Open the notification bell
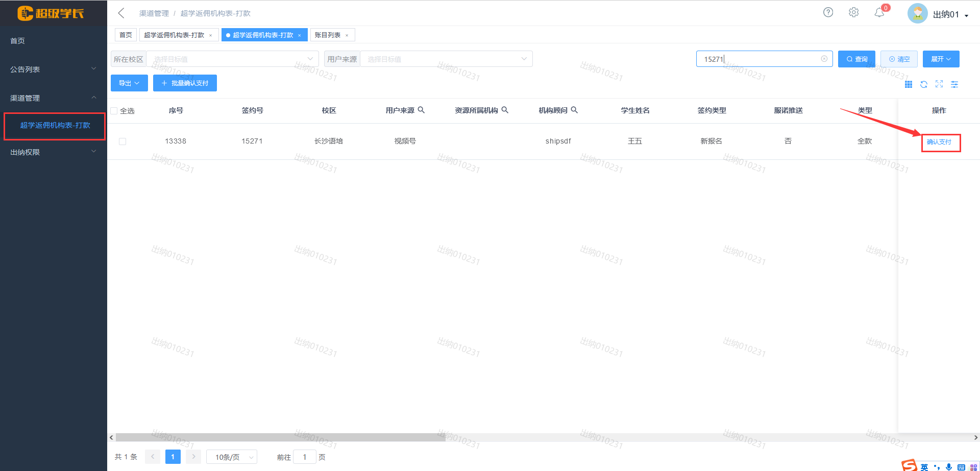 (x=879, y=13)
